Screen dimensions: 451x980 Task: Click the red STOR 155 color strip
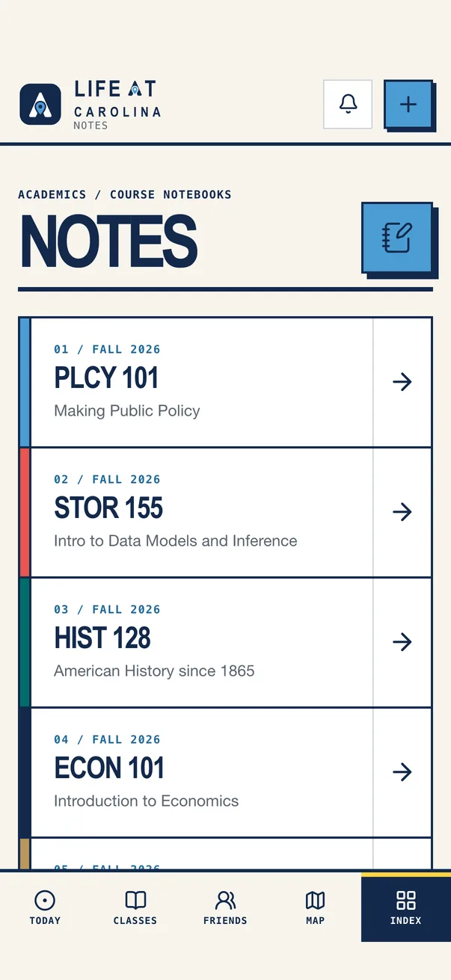point(25,512)
